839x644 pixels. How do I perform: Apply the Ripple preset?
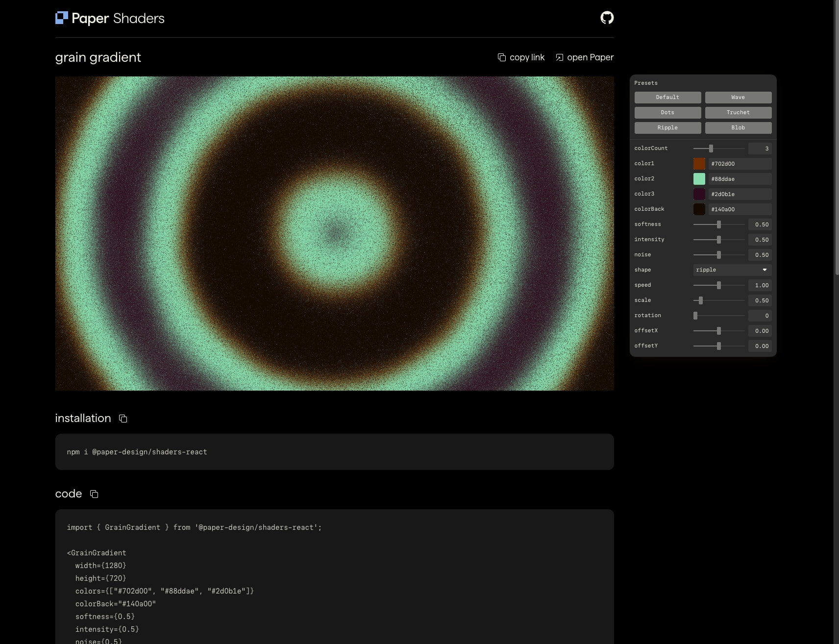tap(667, 128)
